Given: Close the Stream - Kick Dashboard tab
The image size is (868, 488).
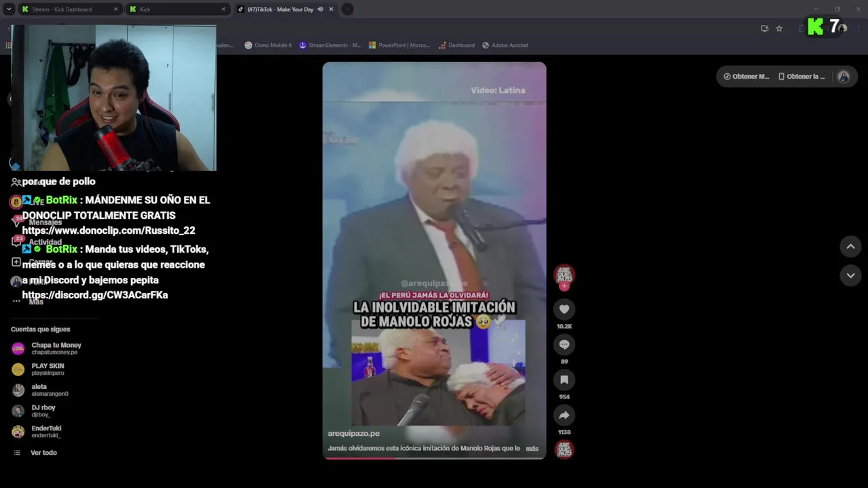Looking at the screenshot, I should (115, 9).
